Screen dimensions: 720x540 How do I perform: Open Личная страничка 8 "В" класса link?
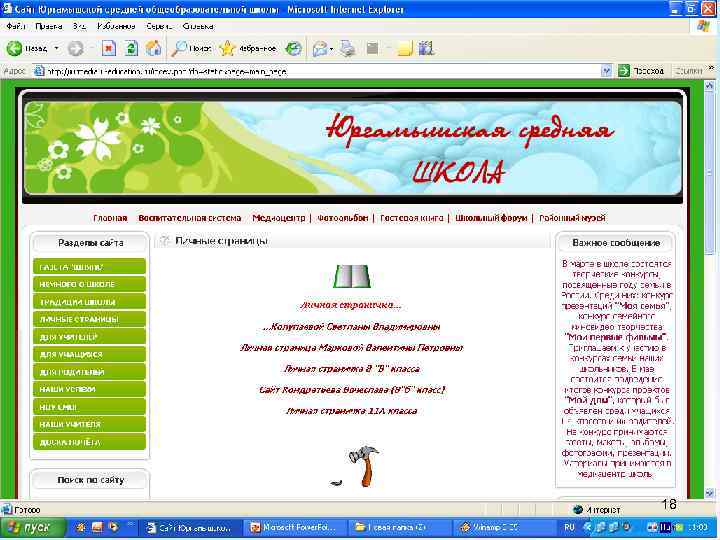(x=352, y=369)
